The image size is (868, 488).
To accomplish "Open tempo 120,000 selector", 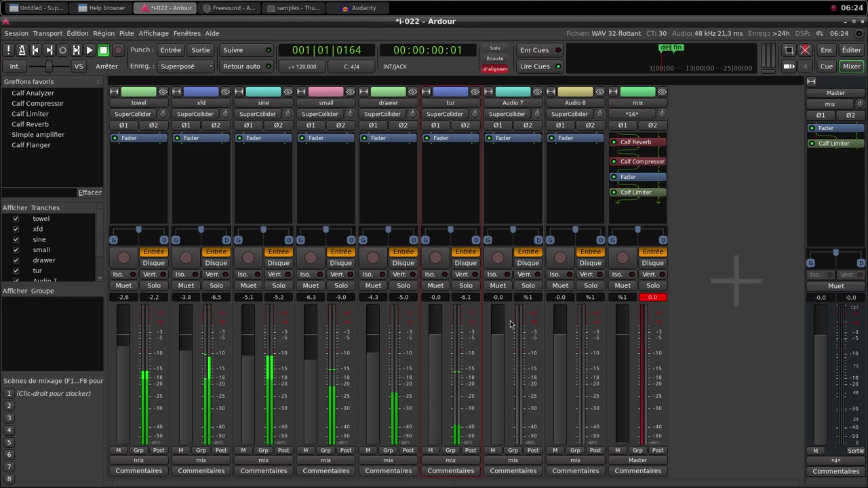I will click(302, 66).
